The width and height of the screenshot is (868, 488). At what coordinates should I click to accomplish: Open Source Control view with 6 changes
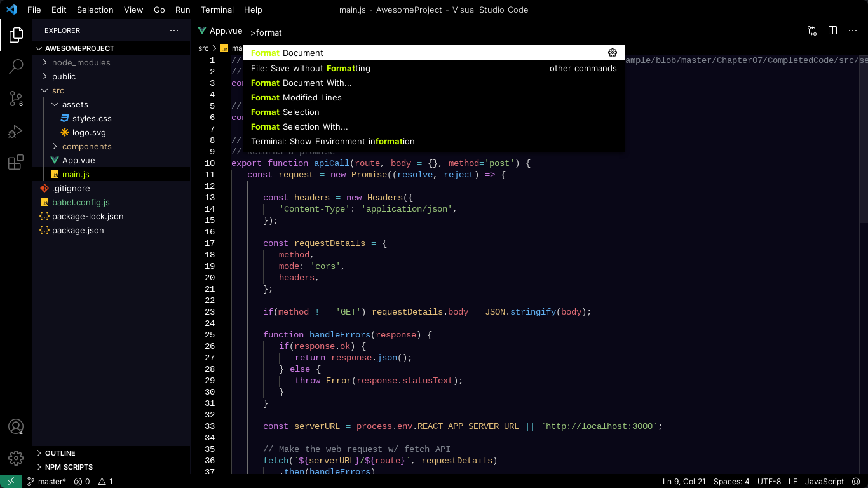point(16,98)
